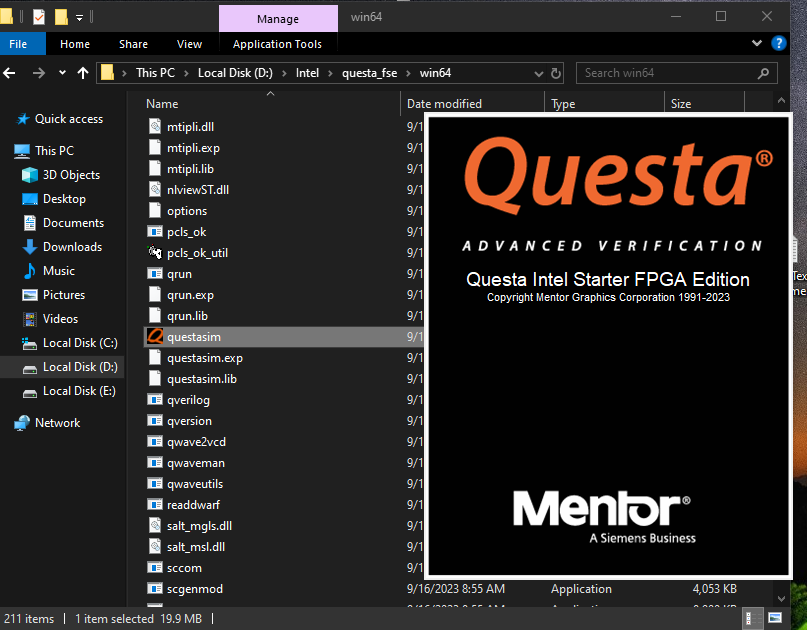Open Application Tools ribbon tab
This screenshot has width=807, height=630.
(277, 44)
